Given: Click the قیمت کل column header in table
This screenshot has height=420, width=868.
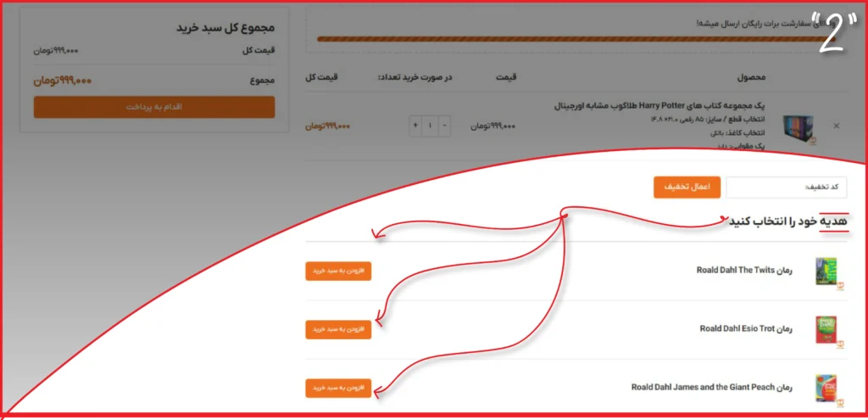Looking at the screenshot, I should pyautogui.click(x=321, y=77).
